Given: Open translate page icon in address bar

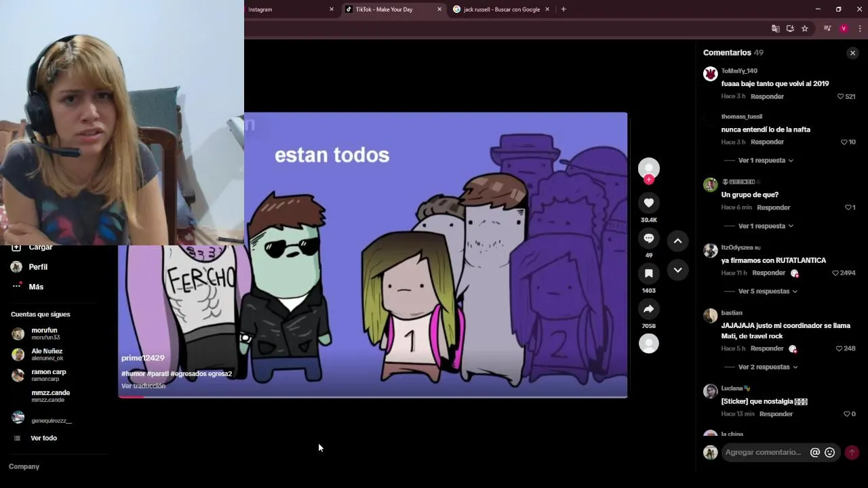Looking at the screenshot, I should (775, 28).
